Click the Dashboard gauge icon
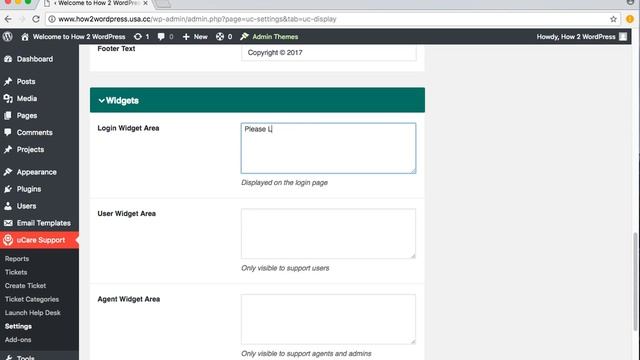This screenshot has height=360, width=640. pos(8,59)
